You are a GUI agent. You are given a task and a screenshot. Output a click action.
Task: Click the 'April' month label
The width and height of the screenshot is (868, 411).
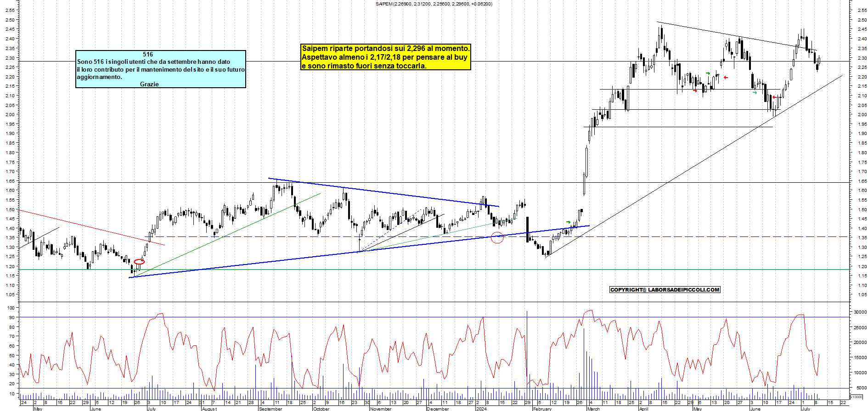click(643, 409)
